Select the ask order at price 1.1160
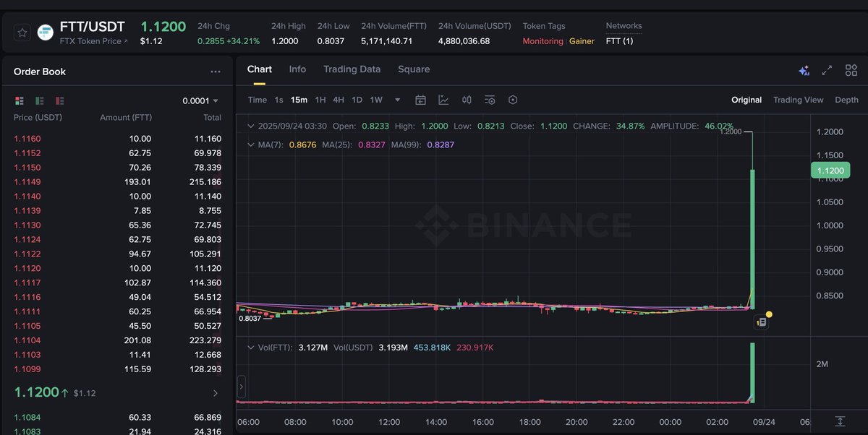Screen dimensions: 868x435 [118, 139]
